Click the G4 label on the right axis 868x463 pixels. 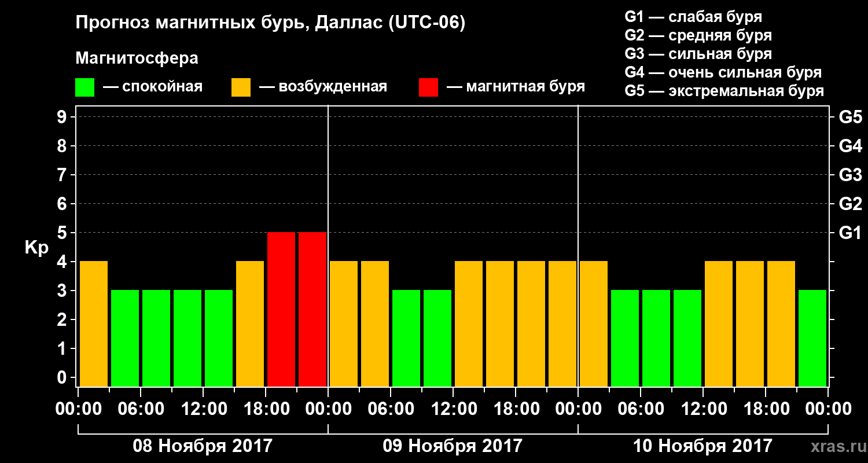(850, 146)
